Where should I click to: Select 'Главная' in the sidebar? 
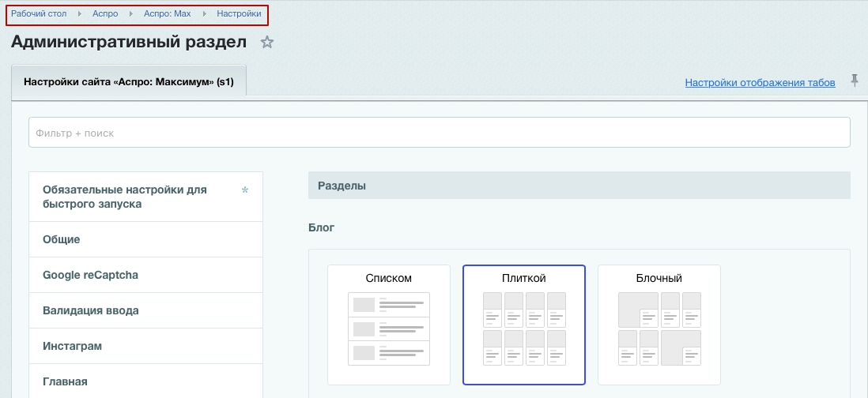pyautogui.click(x=65, y=381)
